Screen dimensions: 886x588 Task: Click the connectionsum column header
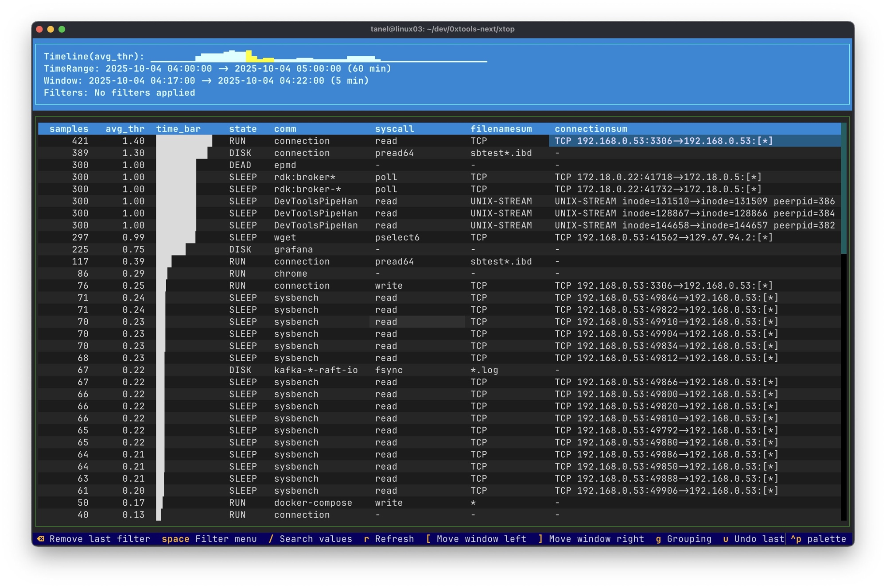[x=591, y=129]
